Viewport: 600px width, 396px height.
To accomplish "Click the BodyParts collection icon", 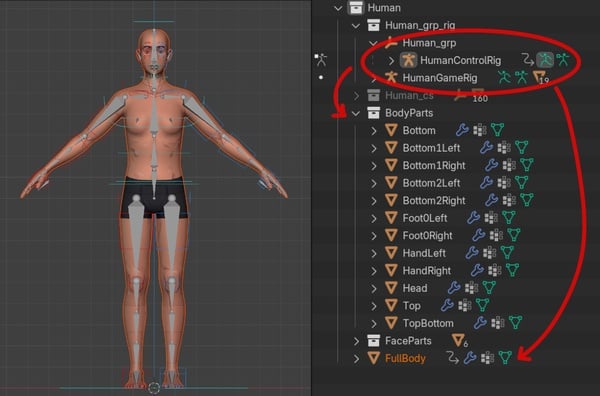I will point(373,113).
